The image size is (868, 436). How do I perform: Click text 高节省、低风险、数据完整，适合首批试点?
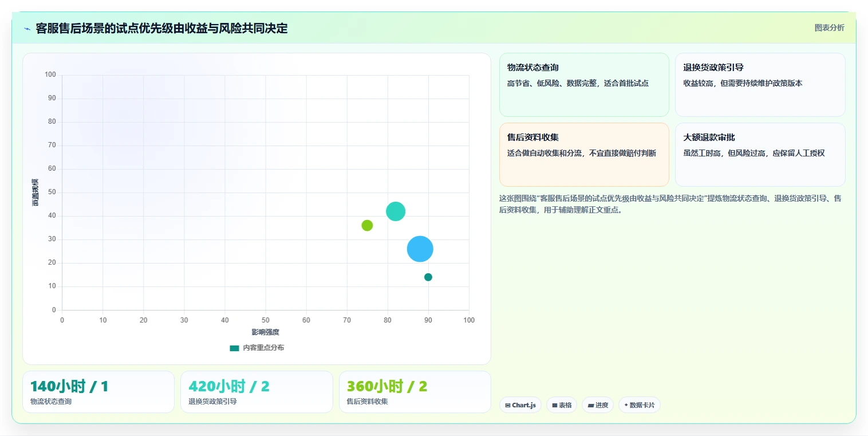(x=578, y=83)
